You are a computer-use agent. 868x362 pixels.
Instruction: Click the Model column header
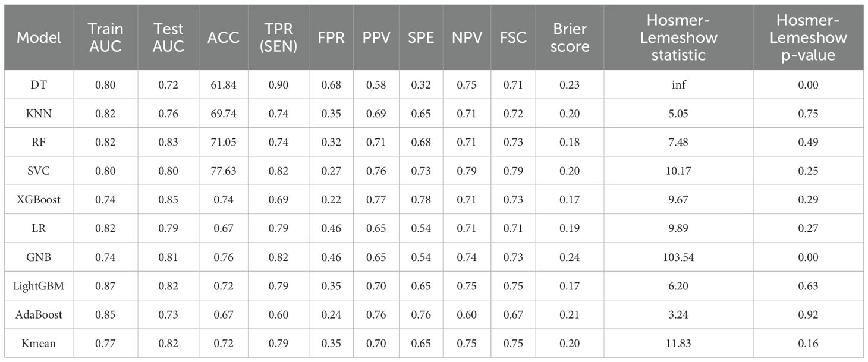tap(39, 38)
